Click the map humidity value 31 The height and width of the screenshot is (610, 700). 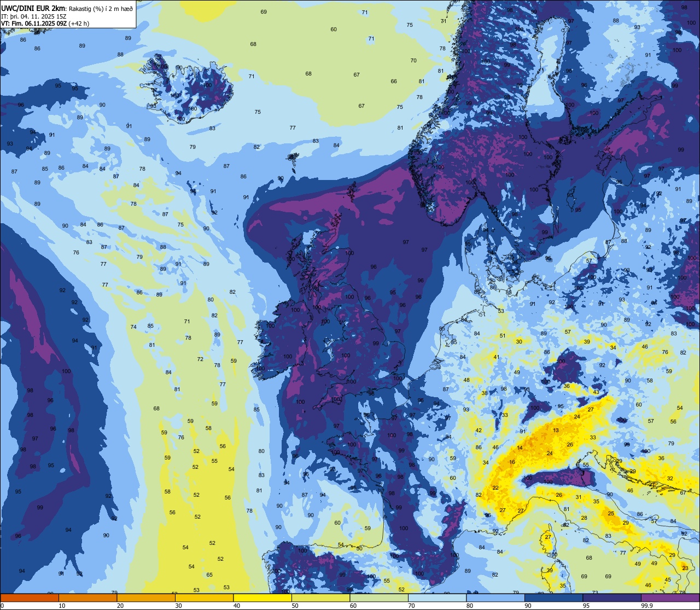pyautogui.click(x=579, y=497)
